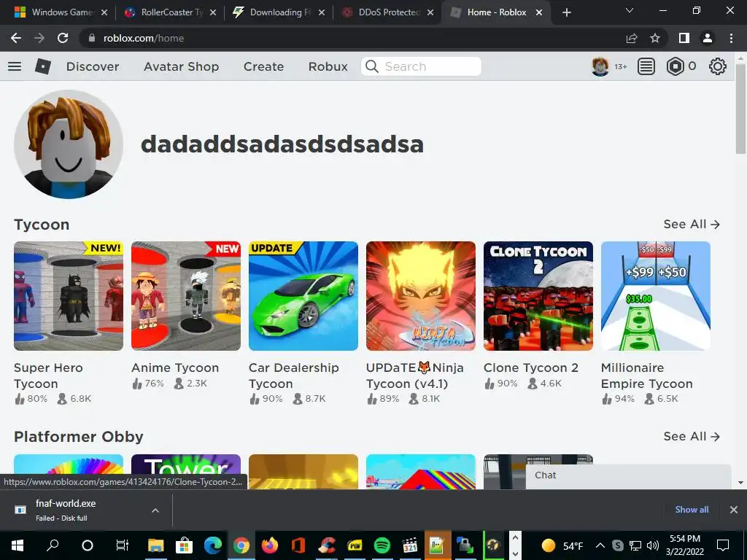This screenshot has height=560, width=747.
Task: Click the Roblox logo icon
Action: pos(43,66)
